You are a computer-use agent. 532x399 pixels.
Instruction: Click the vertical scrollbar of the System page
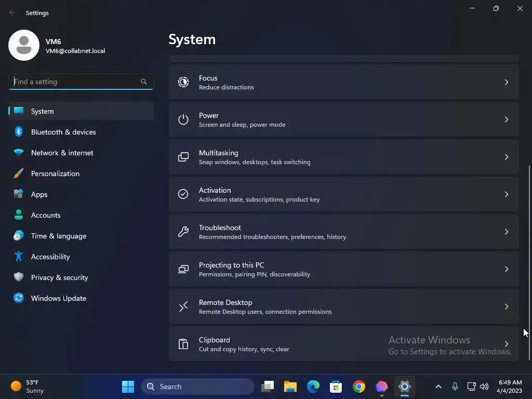pyautogui.click(x=529, y=263)
